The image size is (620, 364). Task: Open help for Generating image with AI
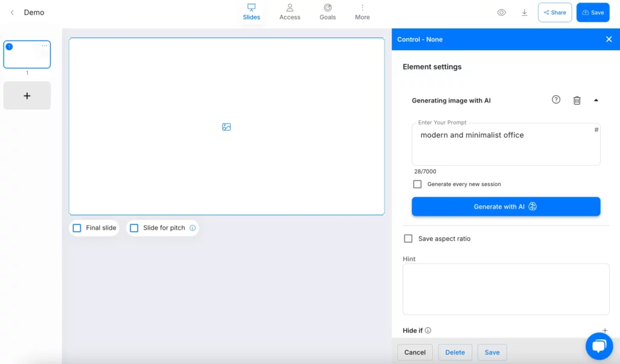[x=556, y=100]
